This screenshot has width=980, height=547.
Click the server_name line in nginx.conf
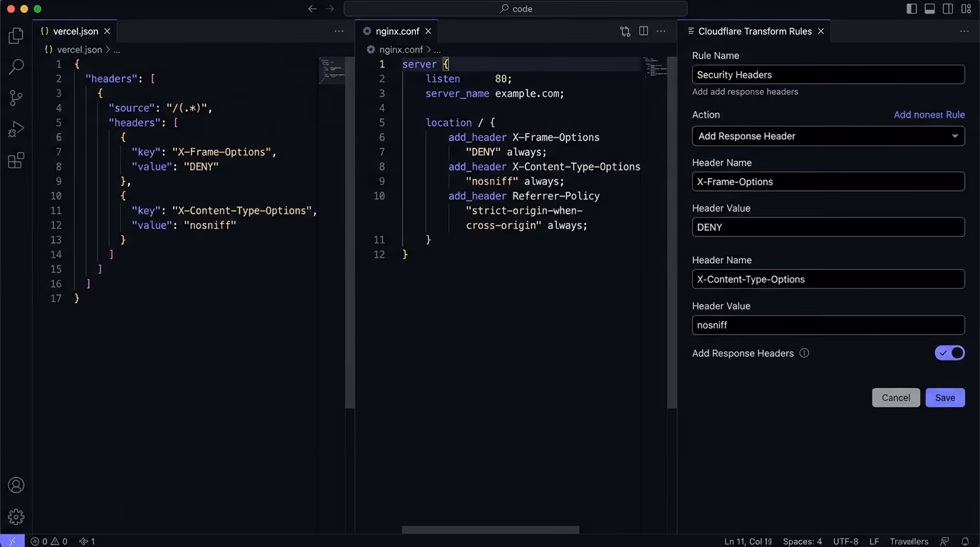[494, 93]
